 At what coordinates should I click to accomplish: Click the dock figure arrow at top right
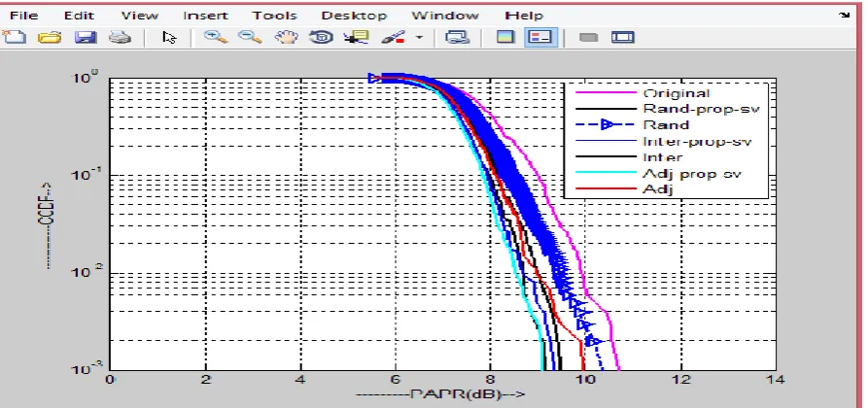pos(845,15)
